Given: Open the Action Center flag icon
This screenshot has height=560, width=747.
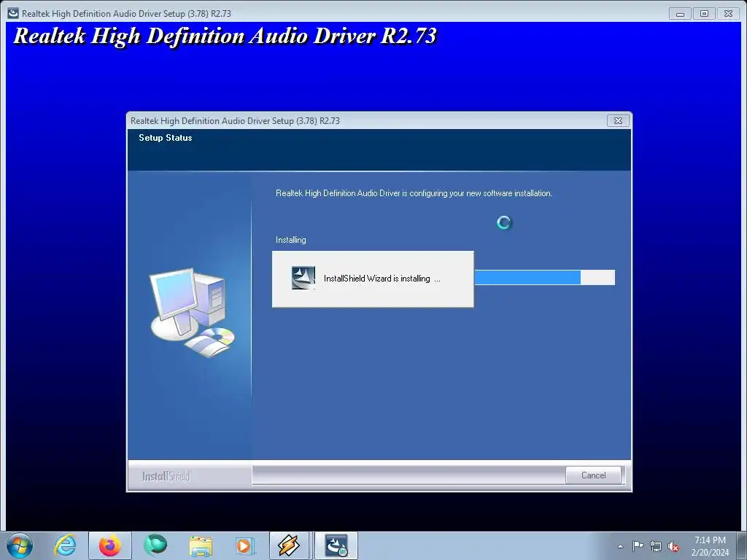Looking at the screenshot, I should tap(638, 546).
